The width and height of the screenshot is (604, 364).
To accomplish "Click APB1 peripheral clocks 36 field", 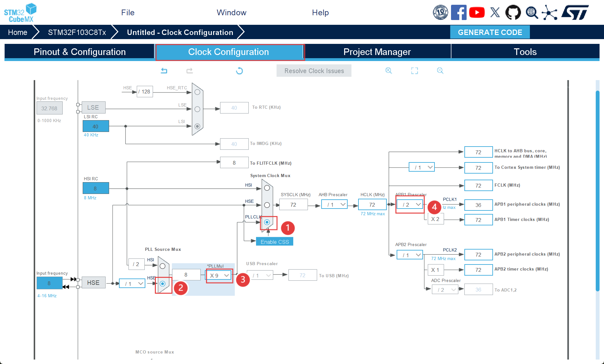I will tap(478, 205).
